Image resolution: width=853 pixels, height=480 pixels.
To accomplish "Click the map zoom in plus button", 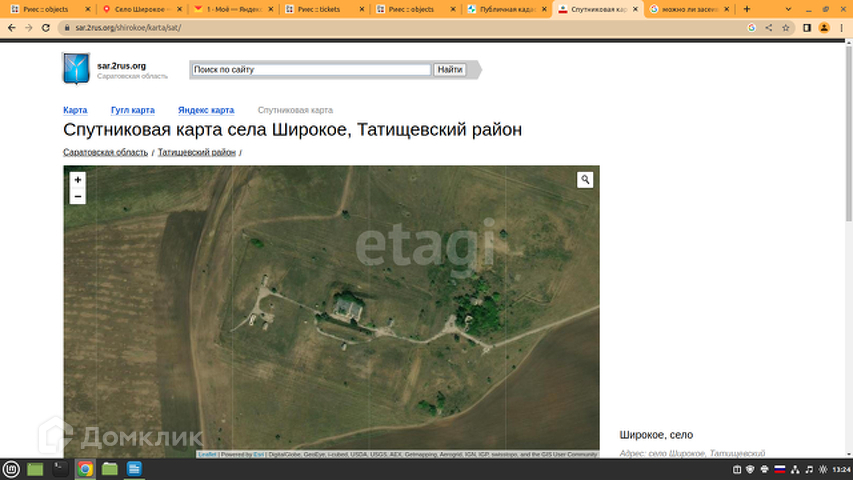I will [x=78, y=180].
